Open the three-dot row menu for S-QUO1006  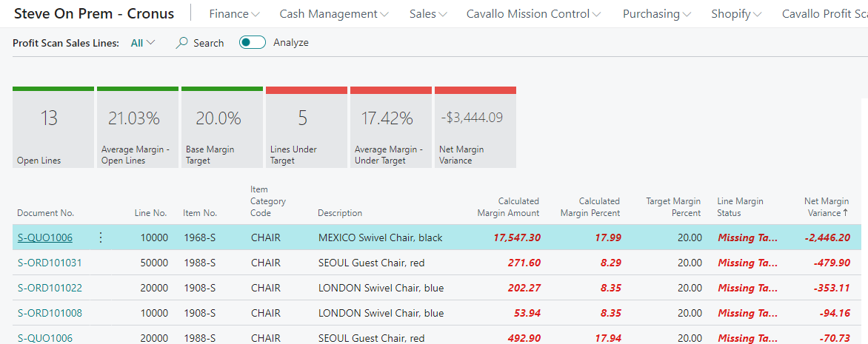click(x=101, y=237)
